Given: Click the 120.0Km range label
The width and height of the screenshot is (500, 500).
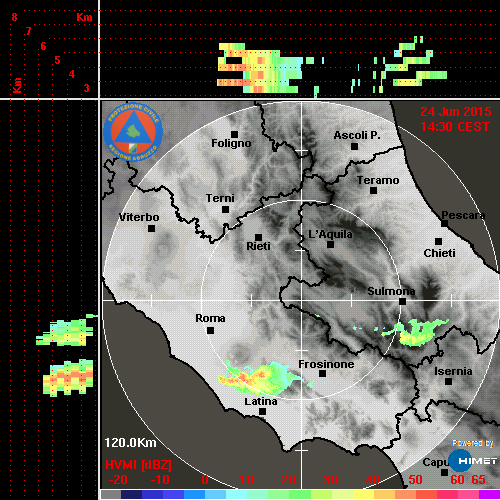Looking at the screenshot, I should point(130,443).
